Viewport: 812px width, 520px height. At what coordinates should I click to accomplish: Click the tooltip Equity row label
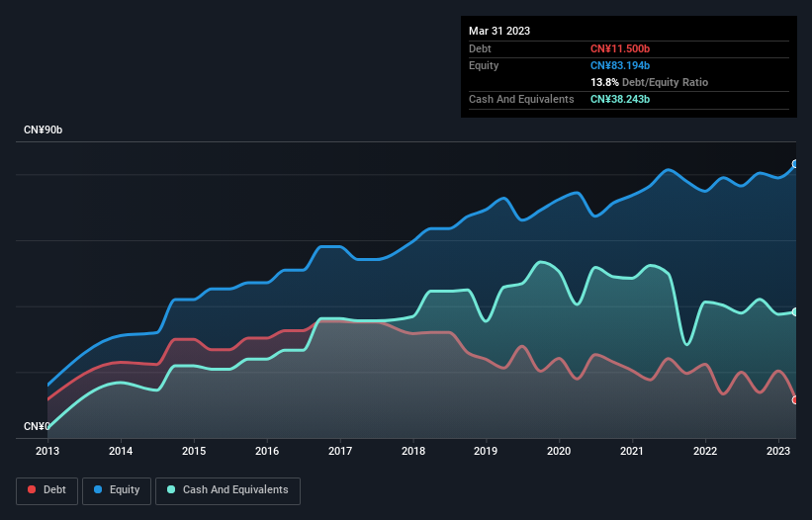tap(484, 65)
